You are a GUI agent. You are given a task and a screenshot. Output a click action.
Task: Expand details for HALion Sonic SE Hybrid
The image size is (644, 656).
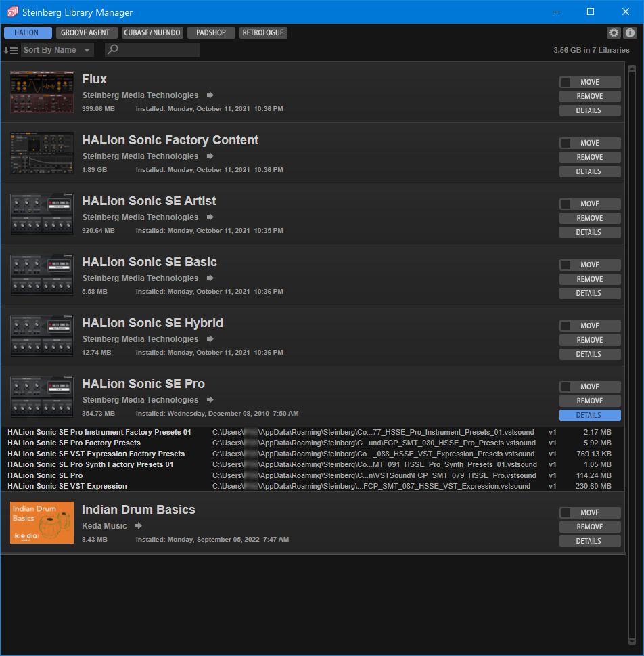pyautogui.click(x=590, y=354)
